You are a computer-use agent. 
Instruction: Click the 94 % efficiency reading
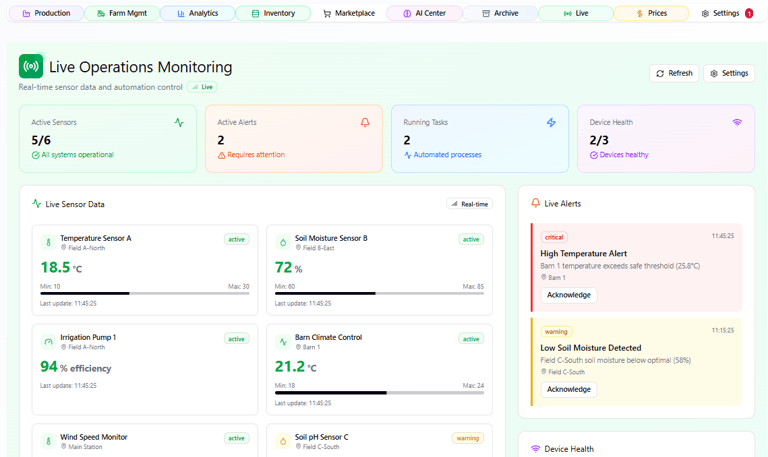coord(75,367)
